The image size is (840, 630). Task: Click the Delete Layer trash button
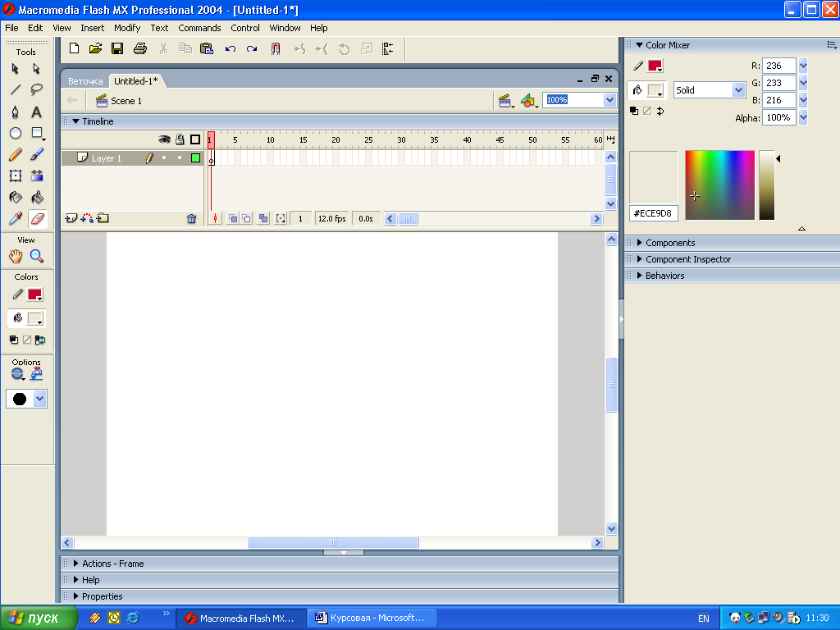(191, 218)
